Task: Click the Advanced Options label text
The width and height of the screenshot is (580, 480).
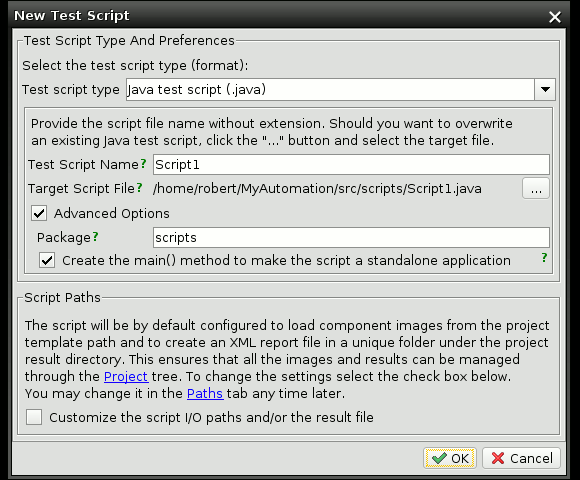Action: (112, 213)
